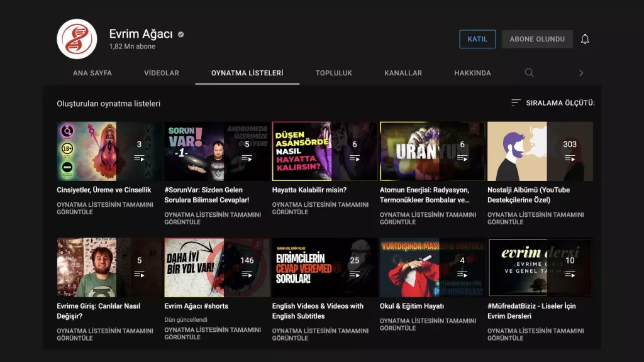The image size is (644, 362).
Task: Open the #MüfredatBiziz playlist title
Action: [531, 311]
